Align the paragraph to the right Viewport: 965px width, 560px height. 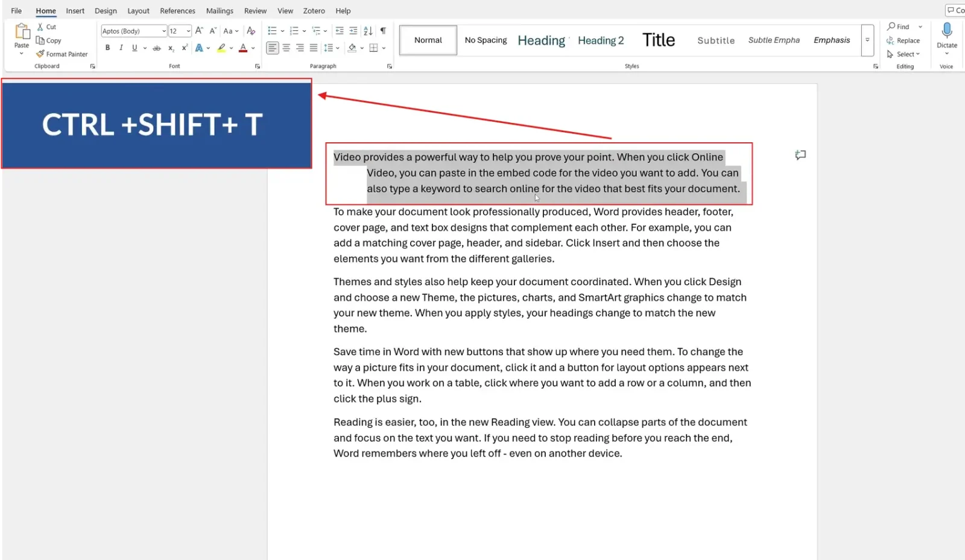coord(300,48)
